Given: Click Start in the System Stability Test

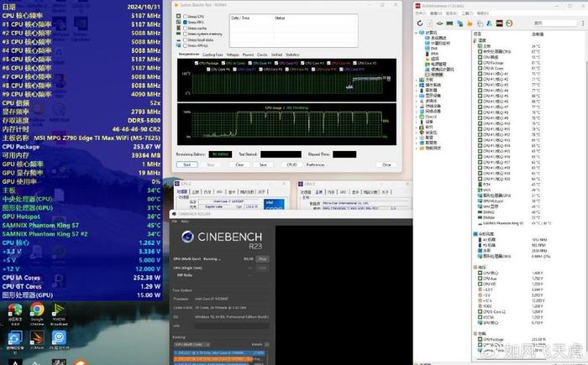Looking at the screenshot, I should pos(187,164).
